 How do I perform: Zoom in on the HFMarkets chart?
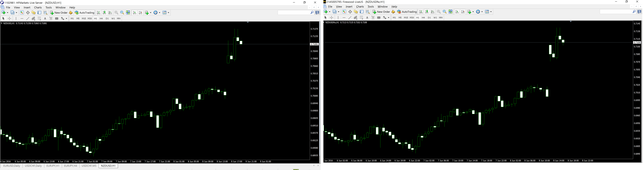[x=116, y=12]
